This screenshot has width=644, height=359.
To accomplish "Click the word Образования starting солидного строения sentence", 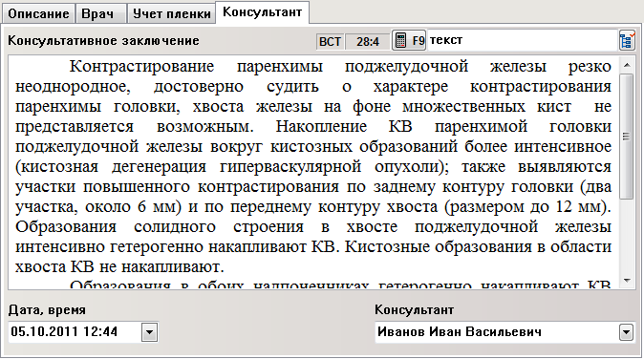I will tap(66, 227).
